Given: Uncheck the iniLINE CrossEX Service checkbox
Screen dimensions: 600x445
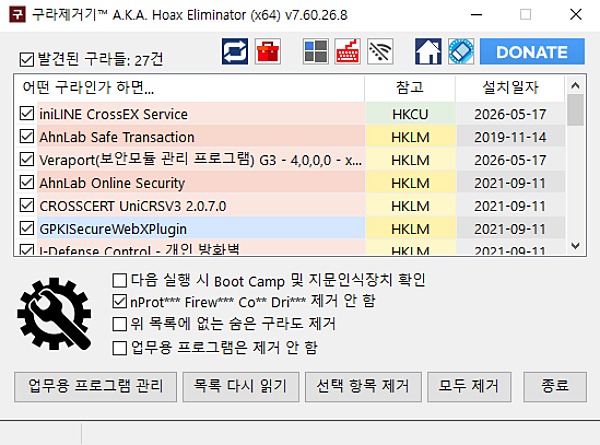Looking at the screenshot, I should click(x=27, y=114).
